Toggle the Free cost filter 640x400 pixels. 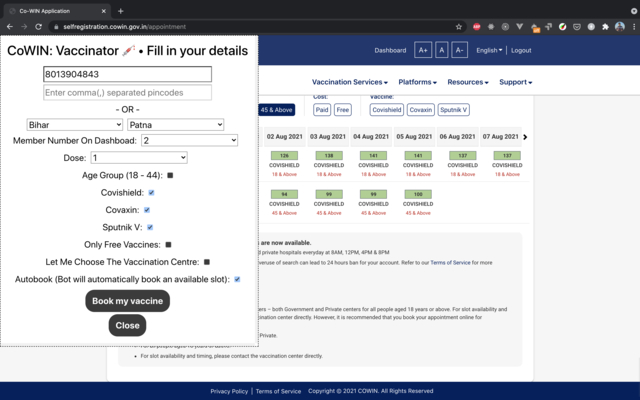(342, 110)
